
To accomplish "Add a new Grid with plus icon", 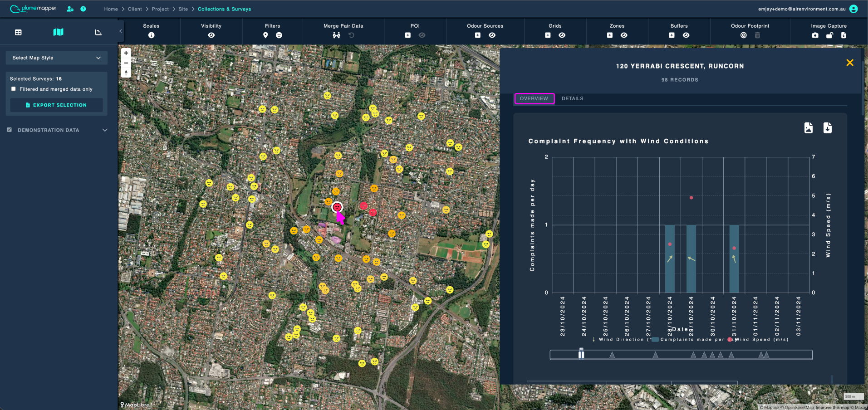I will 548,35.
